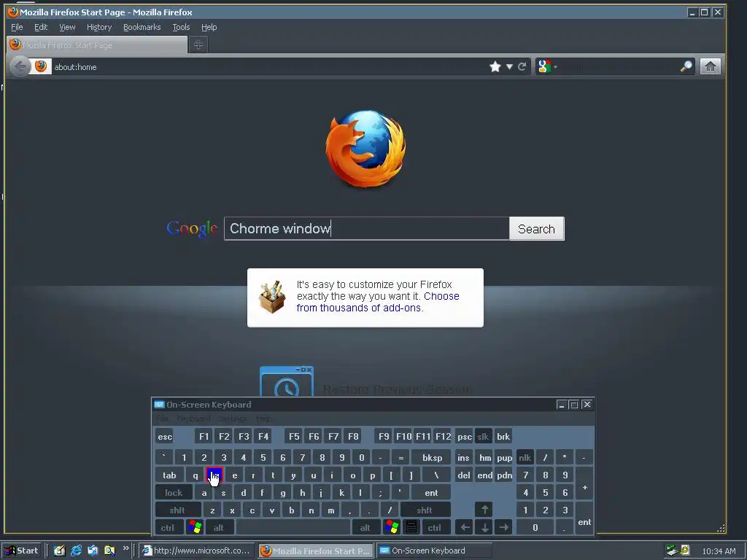Click the left arrow key on the keyboard
This screenshot has height=560, width=747.
(x=465, y=528)
